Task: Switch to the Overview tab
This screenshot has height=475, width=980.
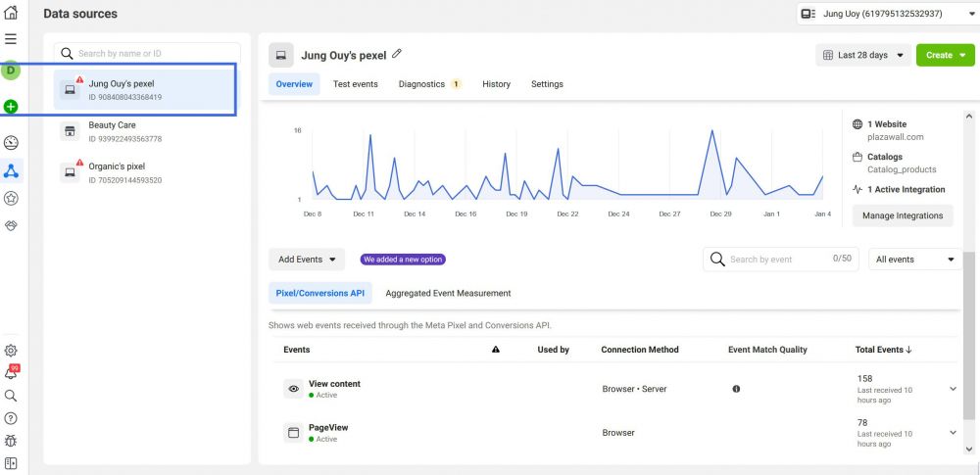Action: (x=294, y=84)
